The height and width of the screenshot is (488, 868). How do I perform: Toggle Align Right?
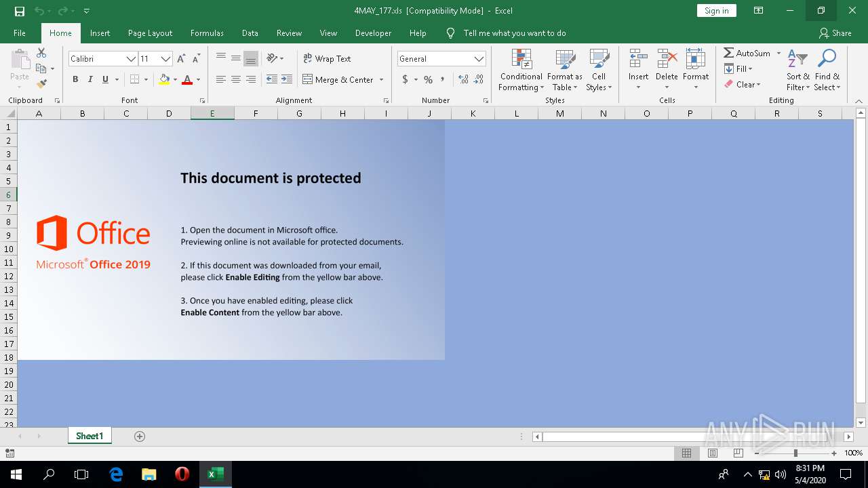[x=251, y=79]
